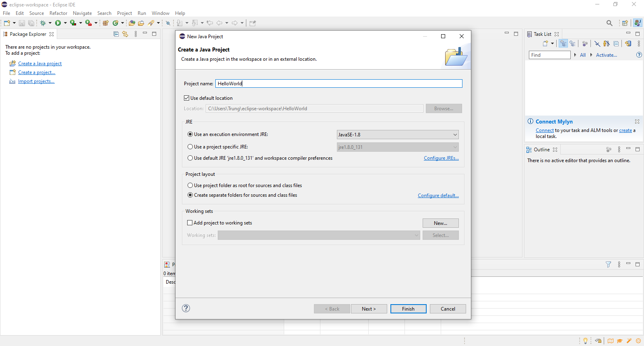Click the Find field in Task List
Screen dimensions: 644x346
point(550,55)
